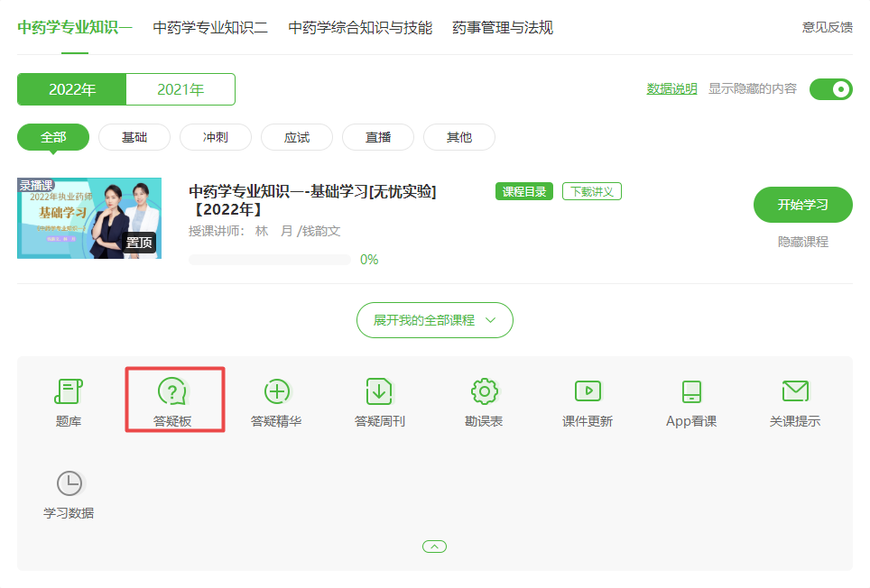Switch to the 2021年 year tab
870x588 pixels.
coord(180,89)
